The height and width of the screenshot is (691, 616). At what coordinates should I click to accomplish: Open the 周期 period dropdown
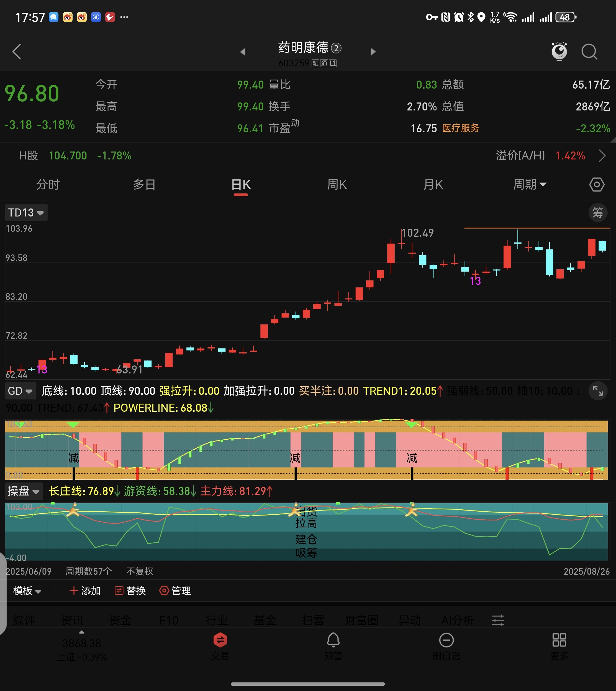529,185
